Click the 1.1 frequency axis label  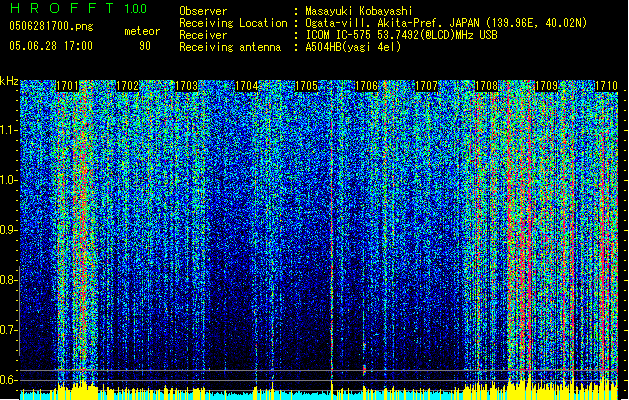coord(9,130)
